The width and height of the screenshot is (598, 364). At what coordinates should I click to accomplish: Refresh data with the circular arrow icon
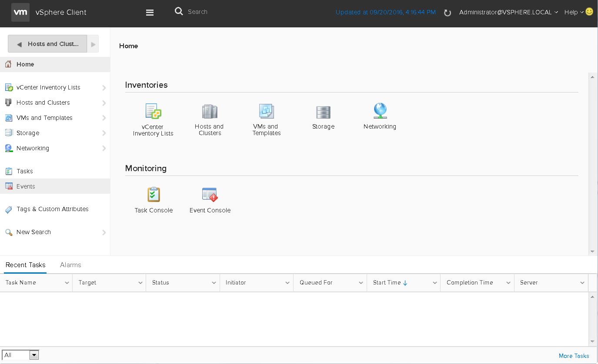click(x=448, y=13)
